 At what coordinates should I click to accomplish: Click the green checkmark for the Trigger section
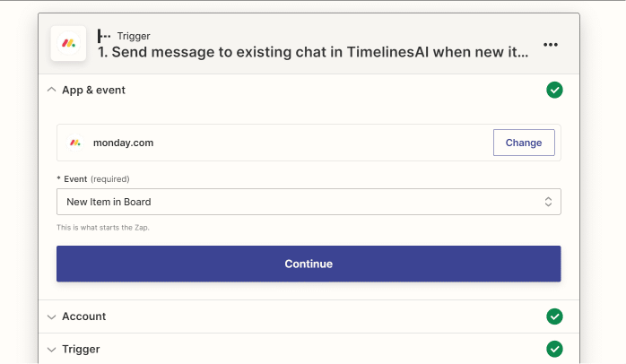click(554, 349)
